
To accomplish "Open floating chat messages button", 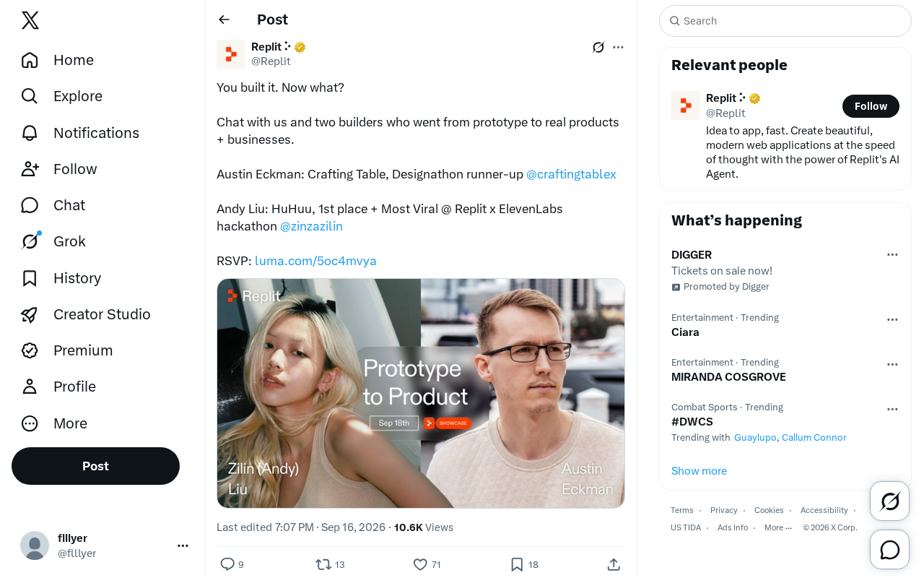I will [x=890, y=550].
